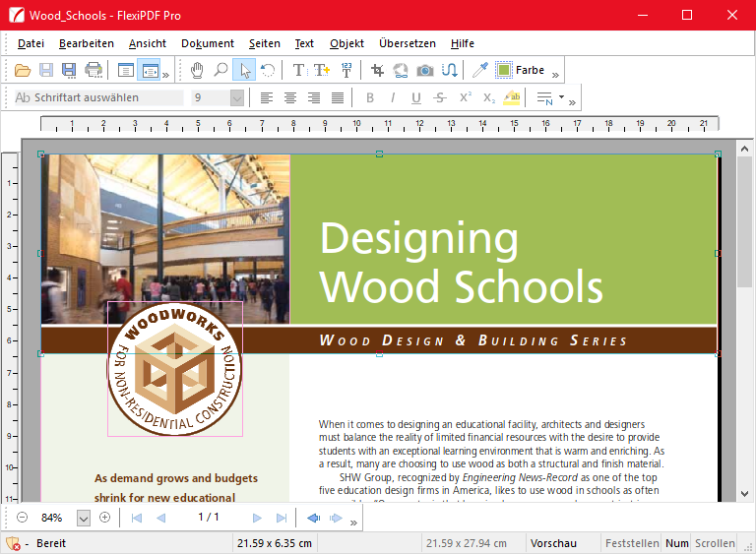Screen dimensions: 756x554
Task: Select the Text editing tool
Action: pyautogui.click(x=298, y=70)
